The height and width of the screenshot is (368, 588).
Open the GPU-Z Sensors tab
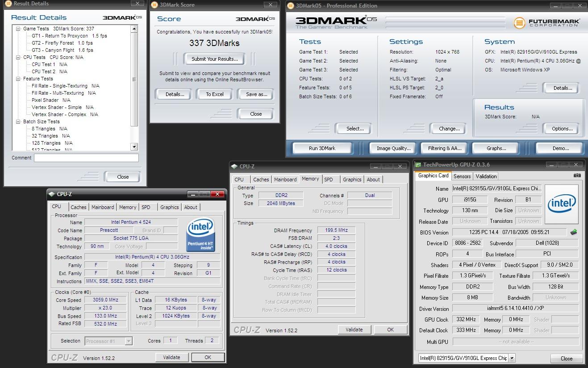point(462,176)
